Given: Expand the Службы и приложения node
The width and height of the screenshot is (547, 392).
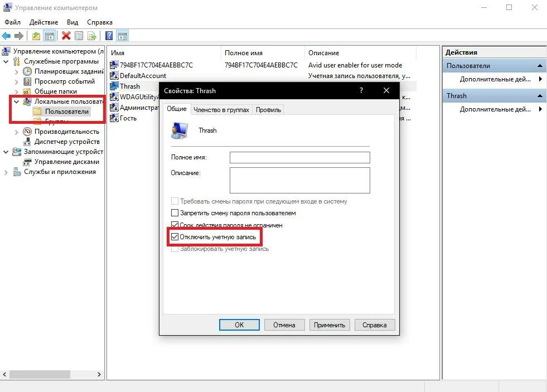Looking at the screenshot, I should pos(6,172).
